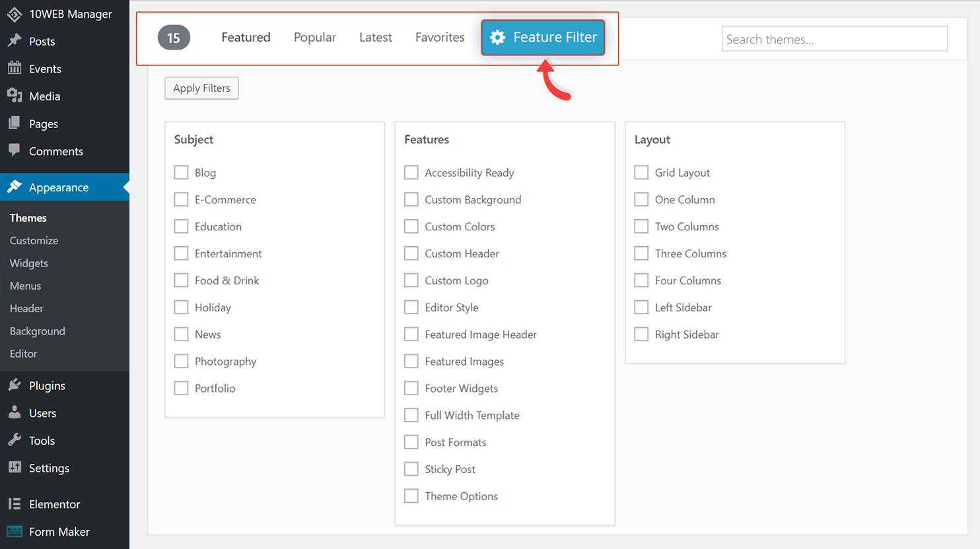
Task: Enable the Theme Options checkbox
Action: [x=411, y=496]
